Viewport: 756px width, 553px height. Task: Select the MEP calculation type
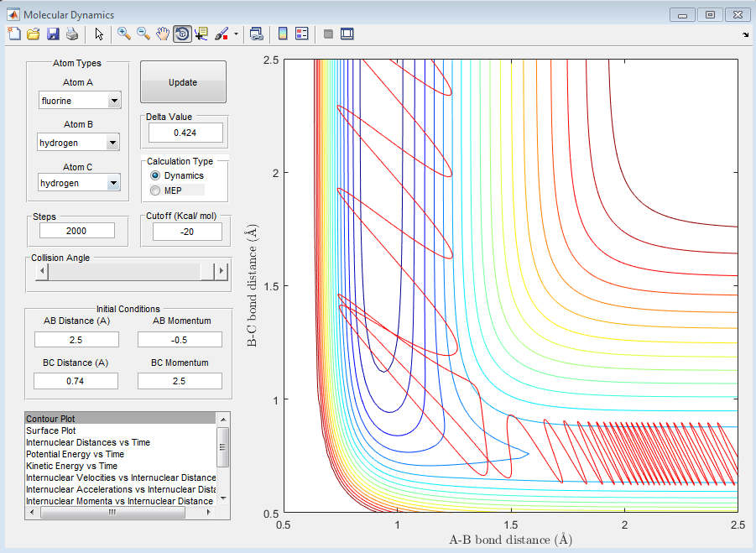155,190
